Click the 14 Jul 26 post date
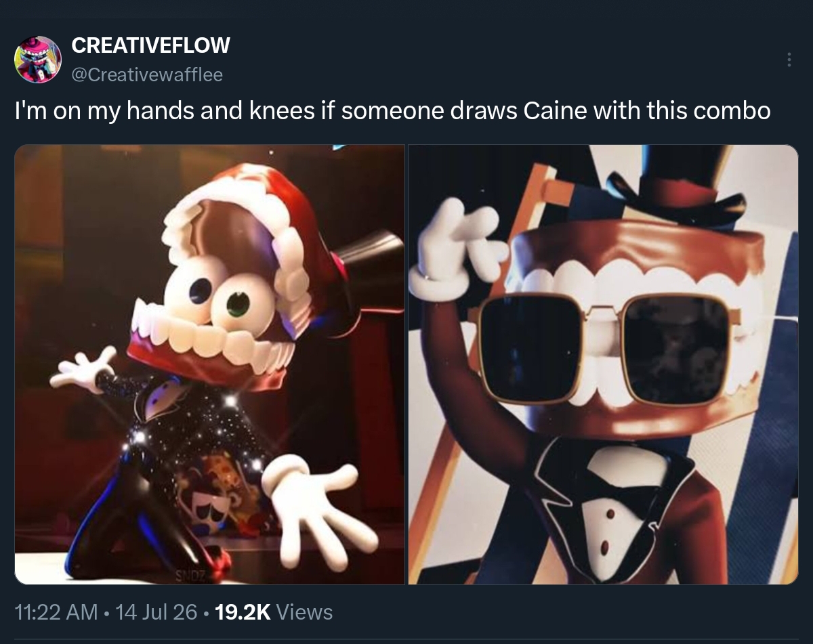Viewport: 813px width, 644px height. (x=157, y=612)
